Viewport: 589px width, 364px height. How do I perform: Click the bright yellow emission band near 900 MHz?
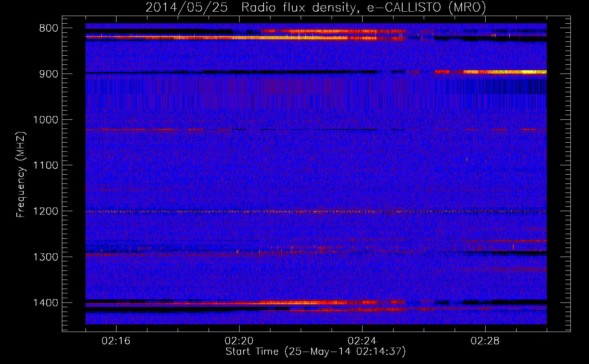point(504,72)
